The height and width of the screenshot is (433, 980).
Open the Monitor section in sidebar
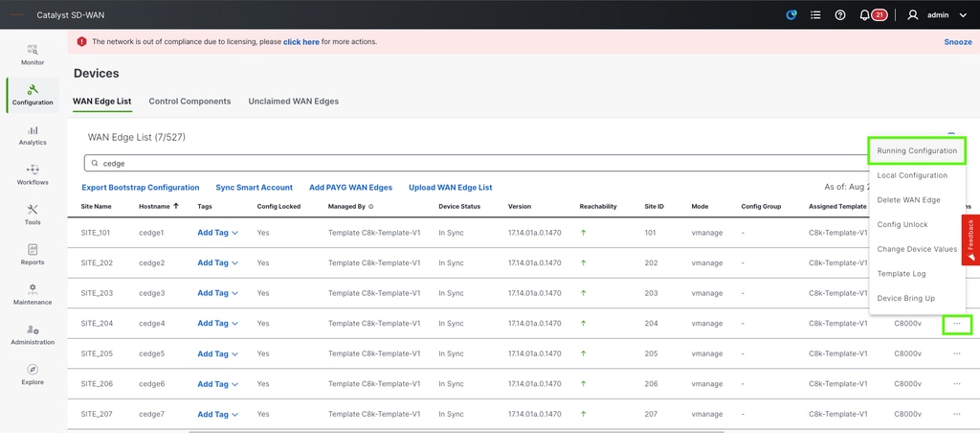(x=33, y=54)
